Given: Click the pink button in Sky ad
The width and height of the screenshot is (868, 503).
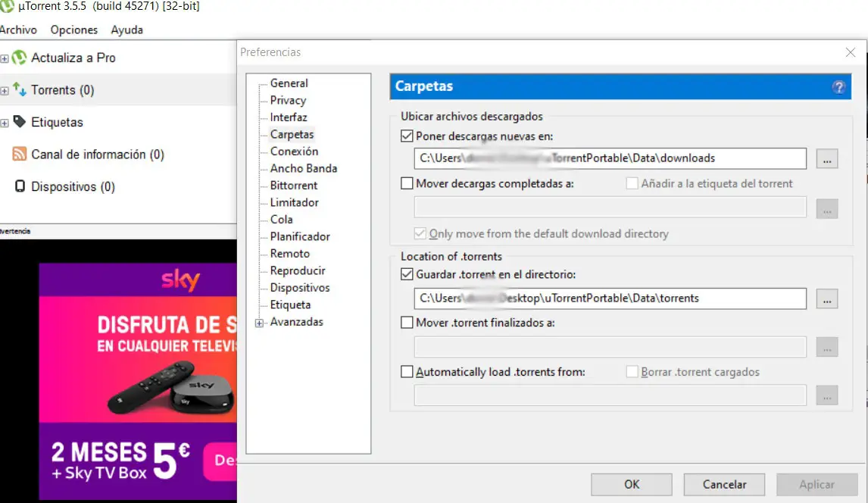Looking at the screenshot, I should 220,461.
